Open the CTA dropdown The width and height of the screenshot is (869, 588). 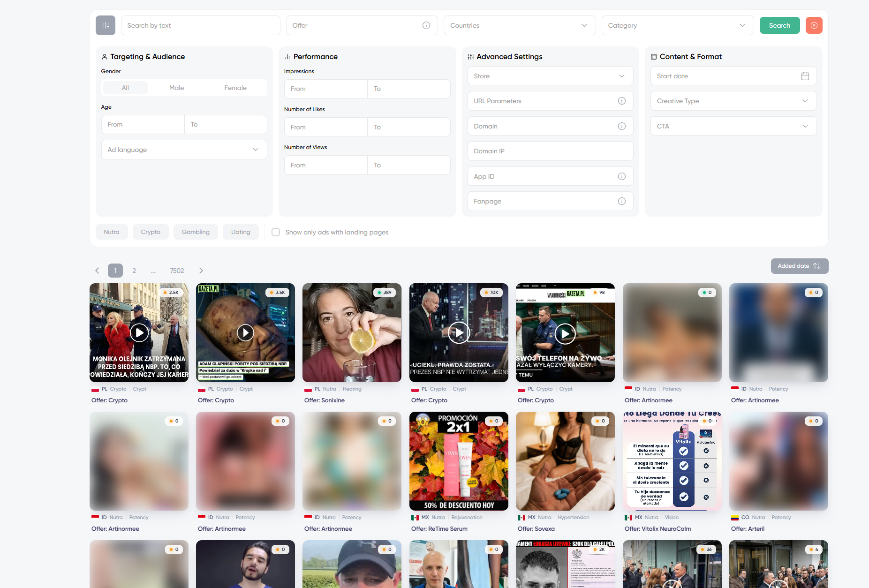click(x=733, y=126)
